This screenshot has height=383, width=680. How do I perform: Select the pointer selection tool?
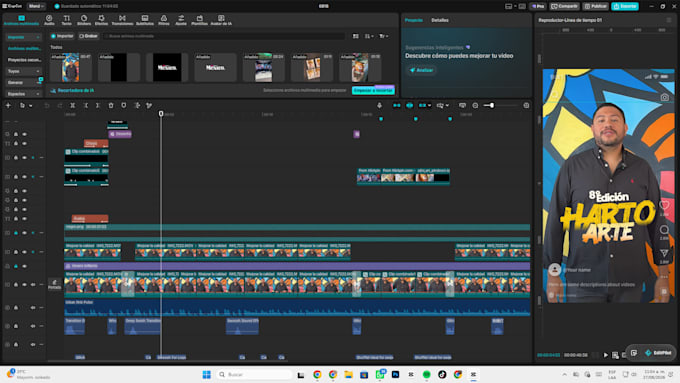point(22,105)
